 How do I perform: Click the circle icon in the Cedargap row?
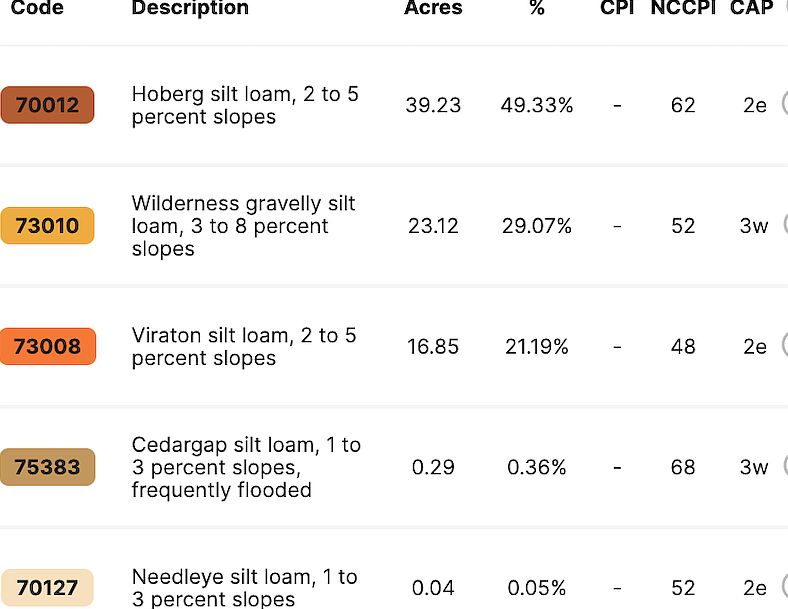(784, 465)
